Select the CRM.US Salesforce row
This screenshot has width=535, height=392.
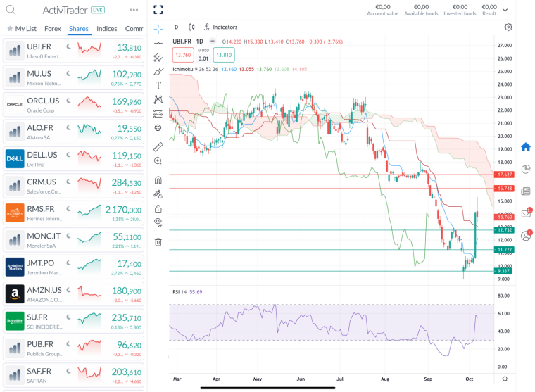[73, 186]
